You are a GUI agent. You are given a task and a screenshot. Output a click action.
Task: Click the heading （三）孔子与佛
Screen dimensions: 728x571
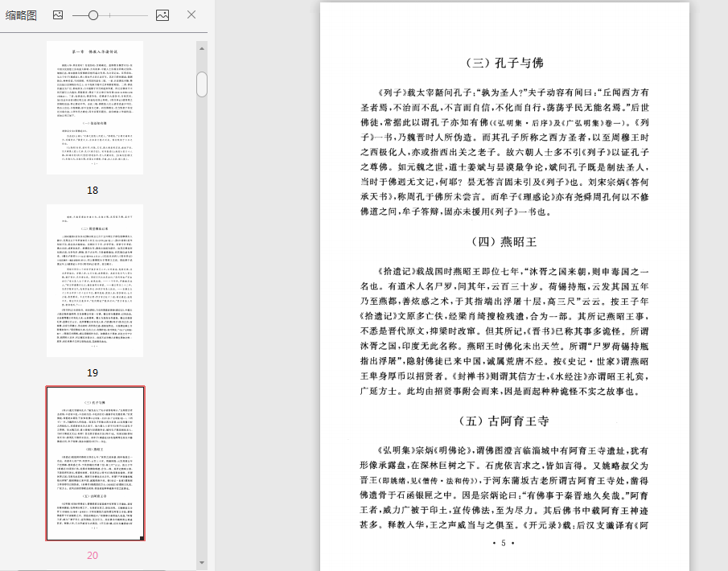click(x=504, y=63)
